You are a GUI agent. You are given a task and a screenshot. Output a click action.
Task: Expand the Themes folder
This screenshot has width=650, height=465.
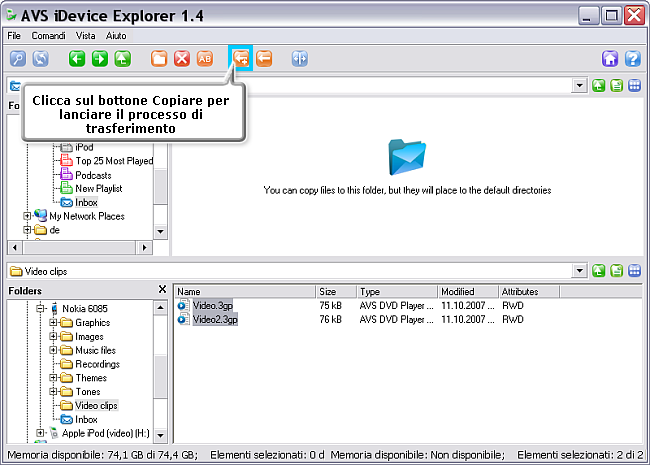coord(53,378)
